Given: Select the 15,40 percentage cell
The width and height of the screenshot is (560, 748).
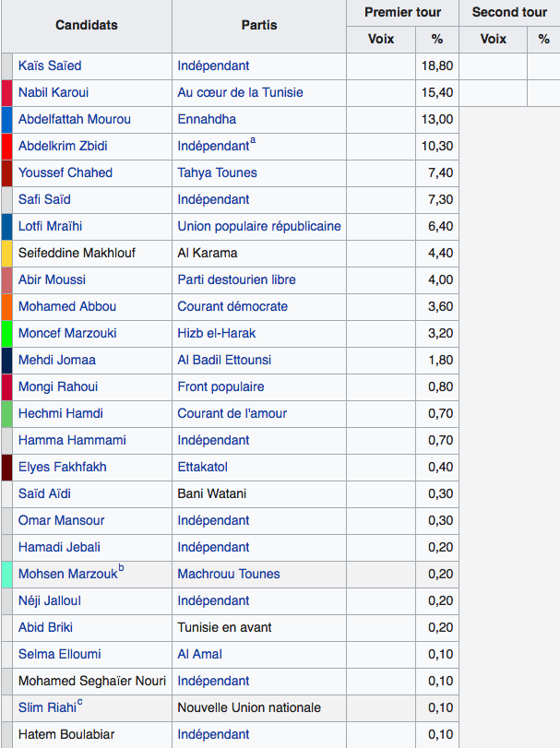Looking at the screenshot, I should pyautogui.click(x=437, y=92).
